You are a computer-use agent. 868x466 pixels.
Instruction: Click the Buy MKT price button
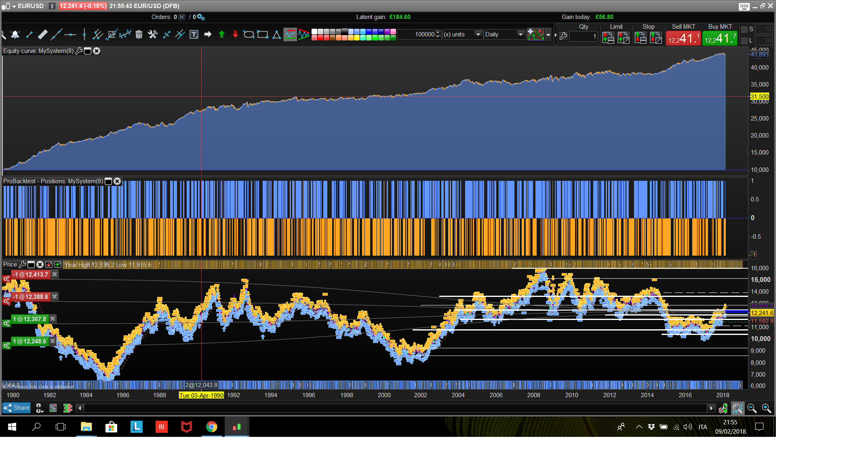pyautogui.click(x=720, y=39)
